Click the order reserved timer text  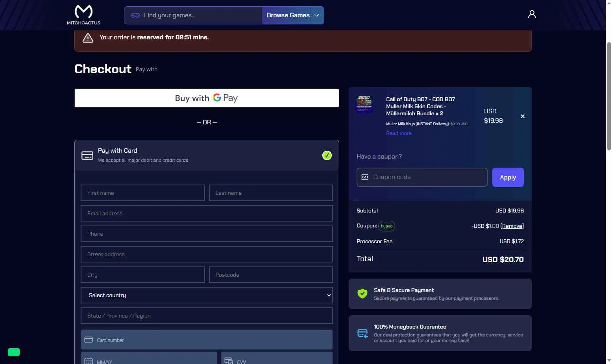[154, 37]
